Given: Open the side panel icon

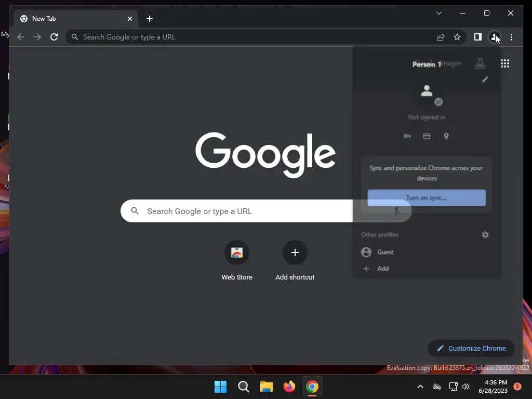Looking at the screenshot, I should 478,37.
